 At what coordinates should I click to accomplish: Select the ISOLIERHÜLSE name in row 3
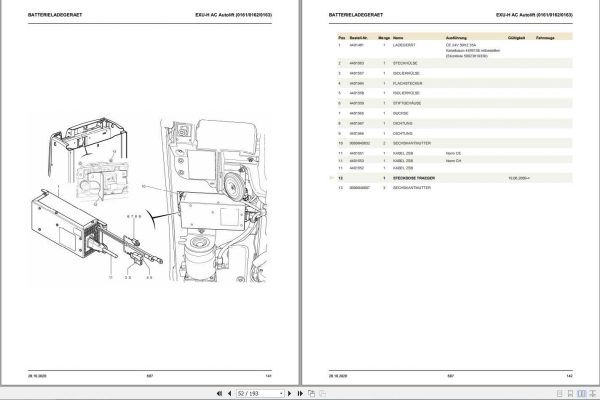pos(406,73)
